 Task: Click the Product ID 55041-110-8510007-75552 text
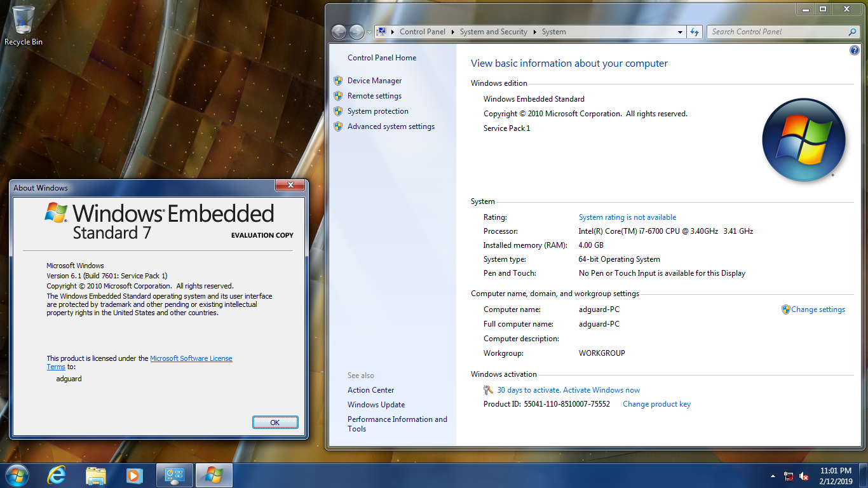(546, 404)
